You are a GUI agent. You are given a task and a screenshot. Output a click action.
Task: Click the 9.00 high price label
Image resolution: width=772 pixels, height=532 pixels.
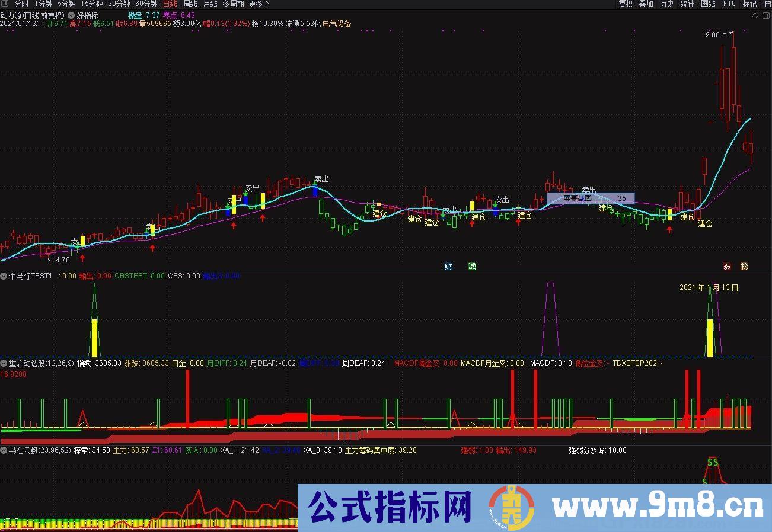tap(712, 35)
